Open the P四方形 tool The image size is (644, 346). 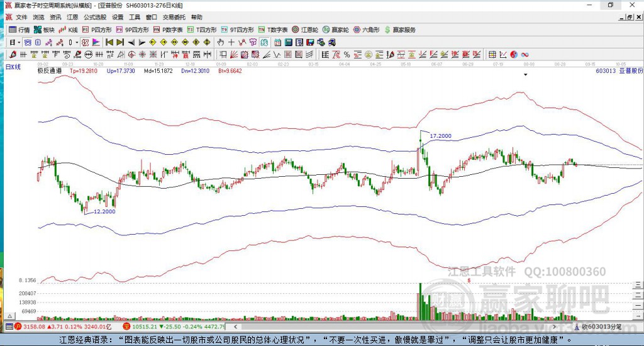click(97, 30)
